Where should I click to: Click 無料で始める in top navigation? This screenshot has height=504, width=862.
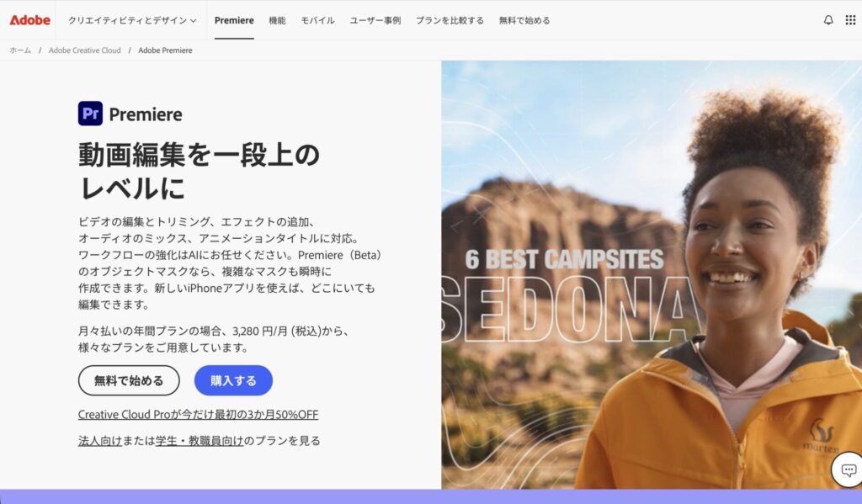click(524, 20)
